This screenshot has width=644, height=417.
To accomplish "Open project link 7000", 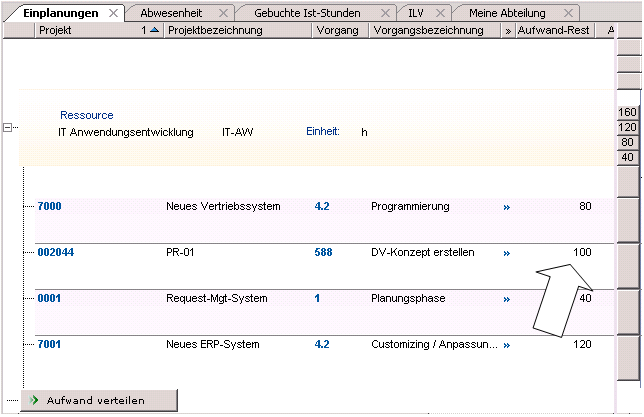I will 49,207.
